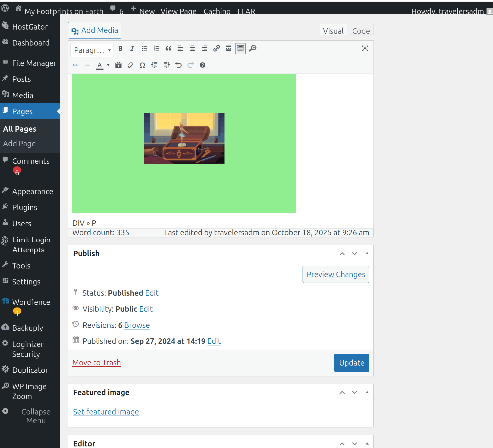Click Collapse Menu at sidebar bottom

coord(30,416)
